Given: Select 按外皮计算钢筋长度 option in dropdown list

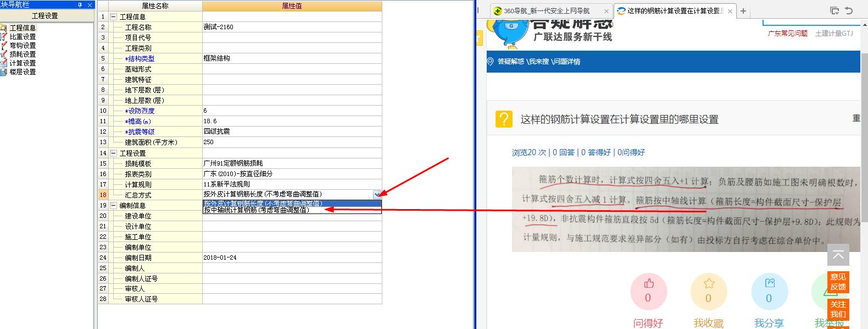Looking at the screenshot, I should 292,204.
